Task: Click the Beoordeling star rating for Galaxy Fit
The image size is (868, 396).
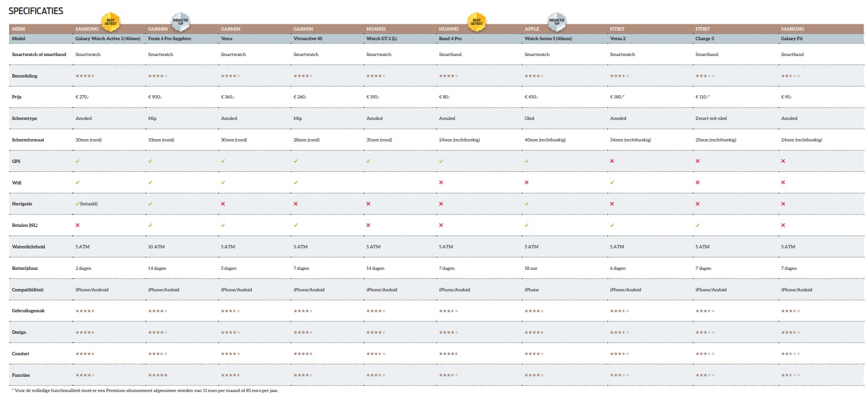Action: click(790, 76)
